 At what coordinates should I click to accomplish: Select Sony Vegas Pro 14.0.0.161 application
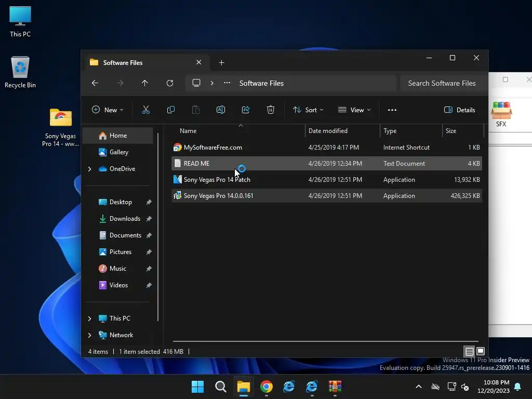click(x=327, y=196)
